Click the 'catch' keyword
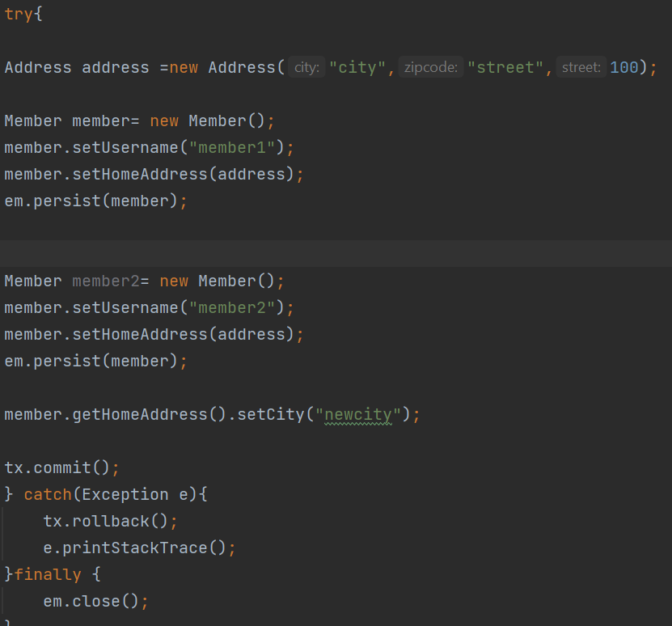Viewport: 672px width, 626px height. click(48, 495)
